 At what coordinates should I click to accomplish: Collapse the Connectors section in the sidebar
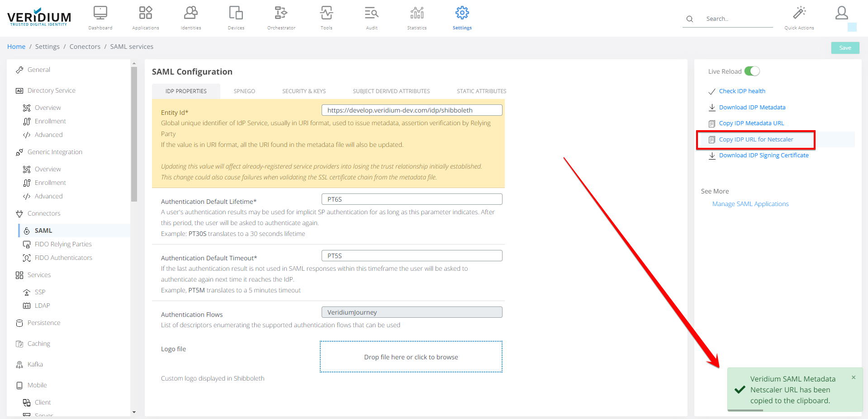(43, 213)
